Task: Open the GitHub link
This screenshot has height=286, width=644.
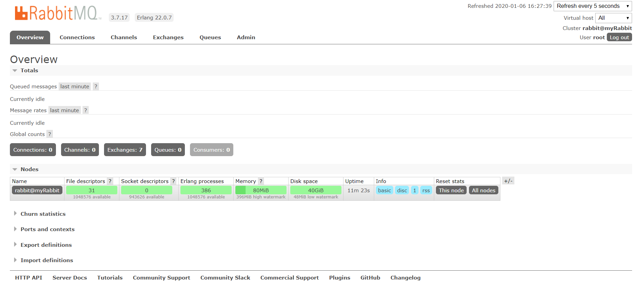Action: 370,278
